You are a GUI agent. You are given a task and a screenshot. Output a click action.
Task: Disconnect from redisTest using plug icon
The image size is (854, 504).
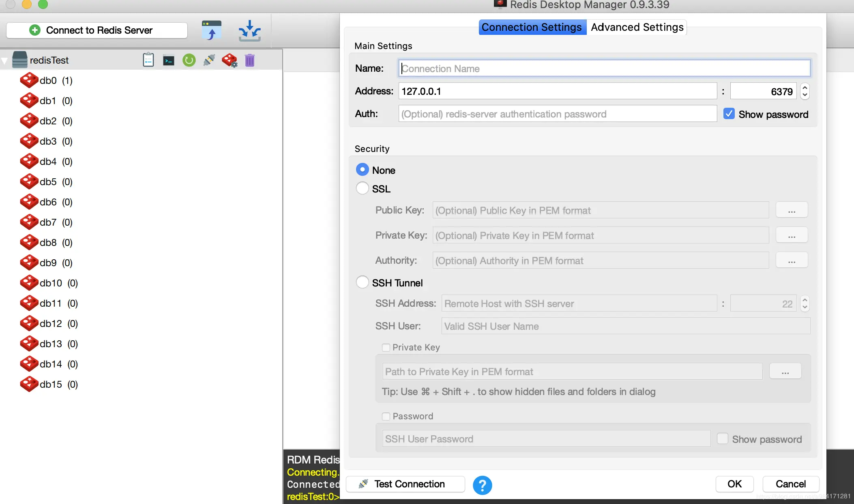pos(209,60)
